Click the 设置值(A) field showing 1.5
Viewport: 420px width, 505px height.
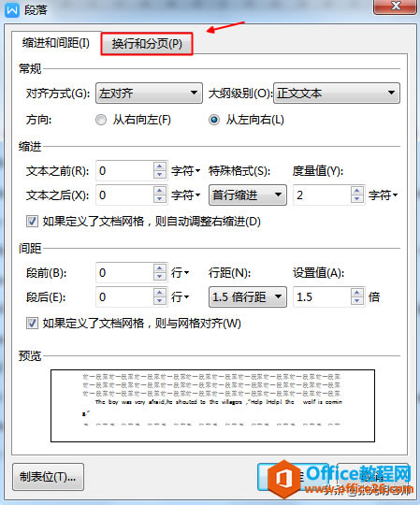pyautogui.click(x=322, y=297)
